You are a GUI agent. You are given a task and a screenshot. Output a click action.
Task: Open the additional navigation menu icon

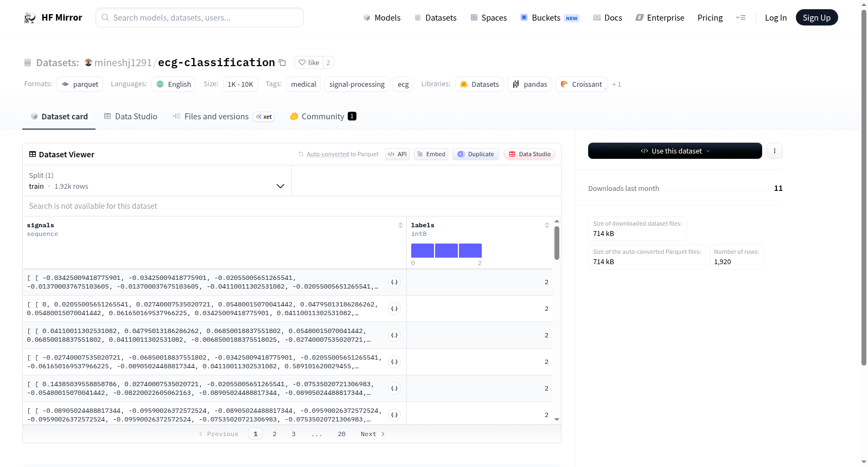point(741,17)
